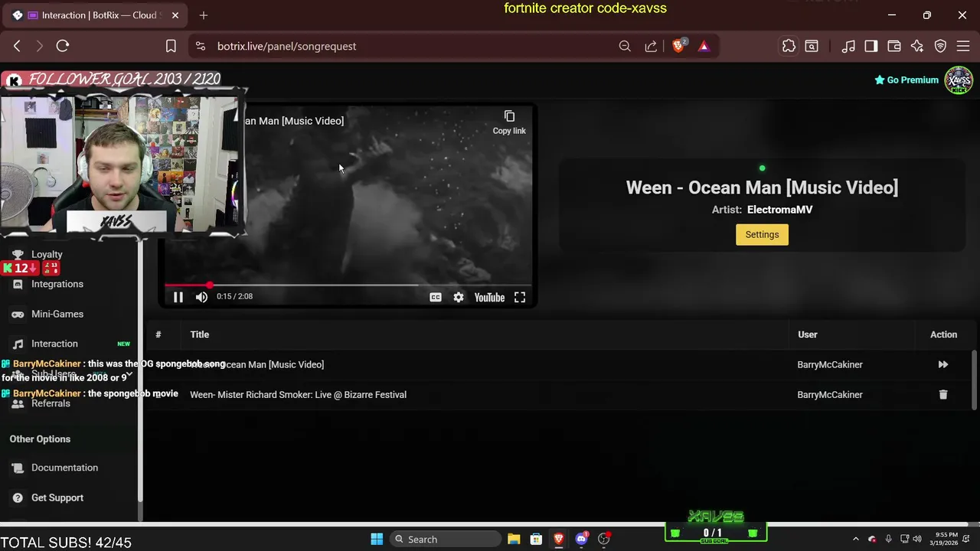Open Loyalty in sidebar
Screen dimensions: 980x551
47,254
